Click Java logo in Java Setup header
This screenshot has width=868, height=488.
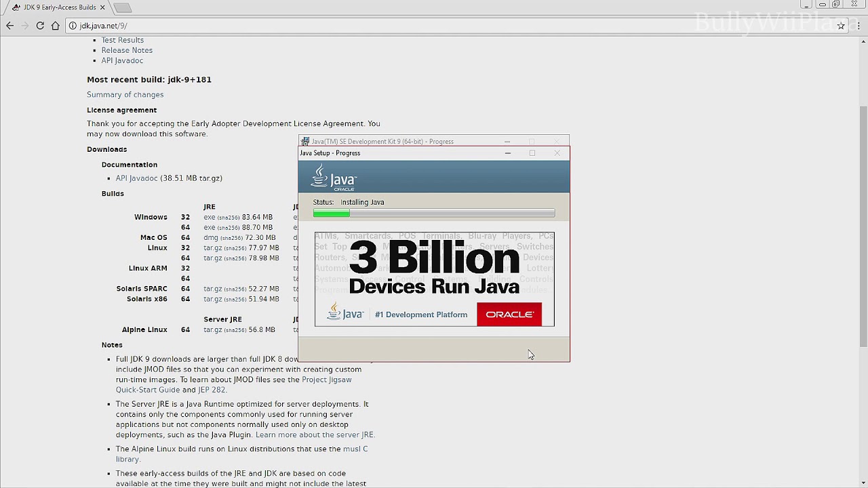(x=333, y=178)
